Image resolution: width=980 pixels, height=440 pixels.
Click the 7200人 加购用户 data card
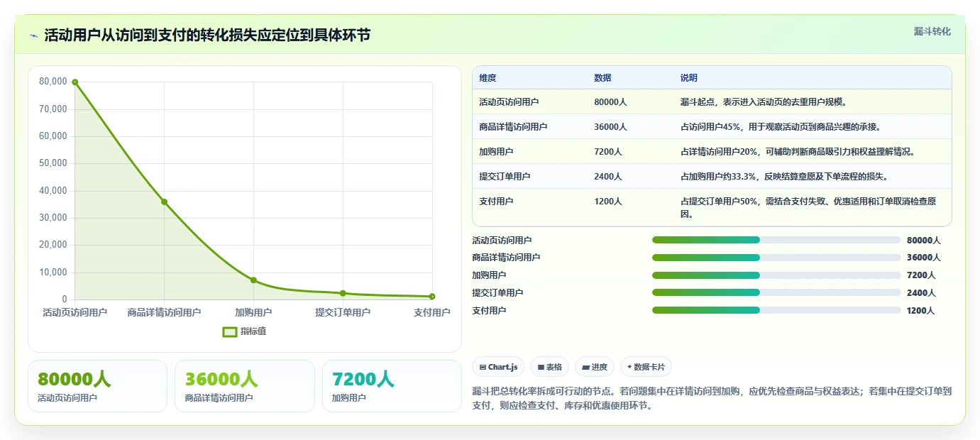pyautogui.click(x=392, y=386)
